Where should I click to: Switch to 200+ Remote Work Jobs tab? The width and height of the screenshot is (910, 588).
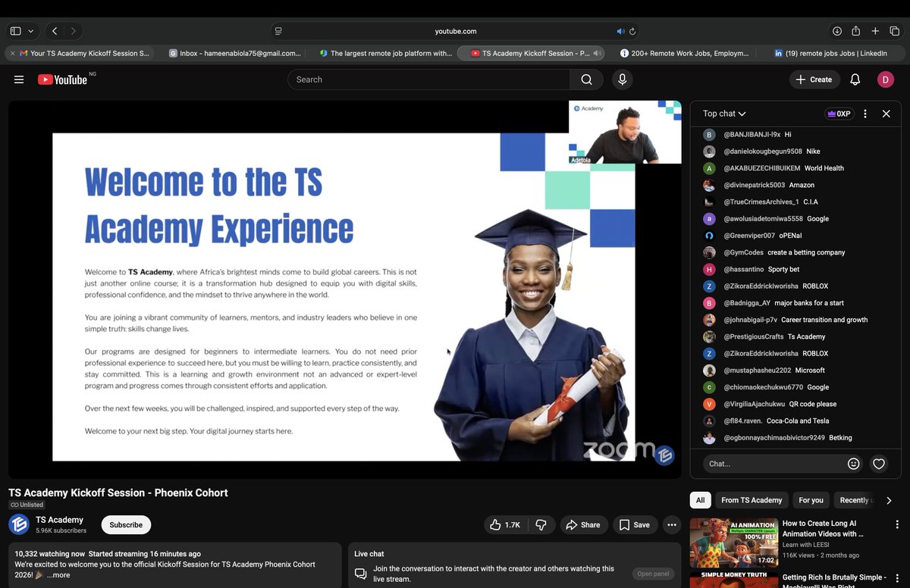(686, 54)
